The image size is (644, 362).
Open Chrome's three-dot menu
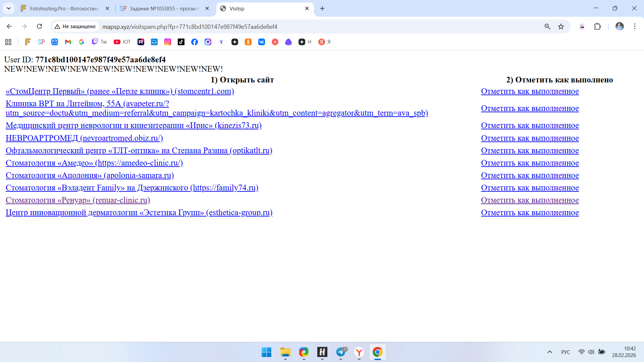point(635,26)
